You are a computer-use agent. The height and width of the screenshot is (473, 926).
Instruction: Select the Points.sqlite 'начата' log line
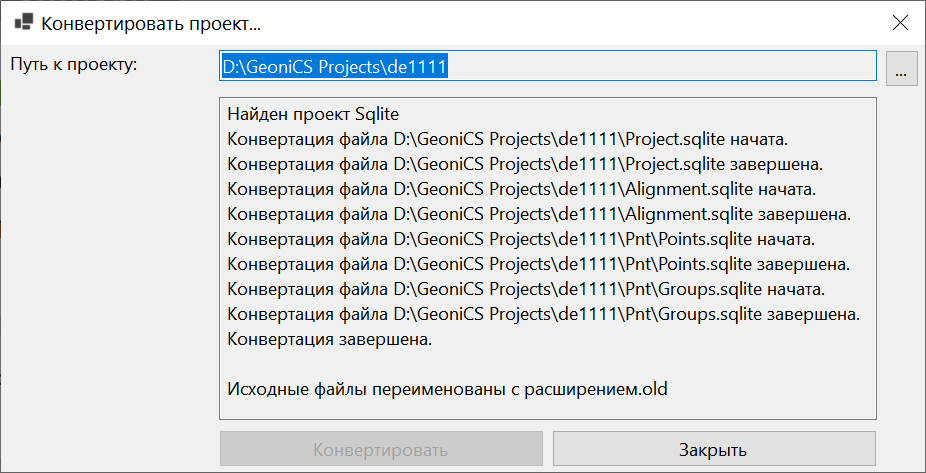click(522, 239)
